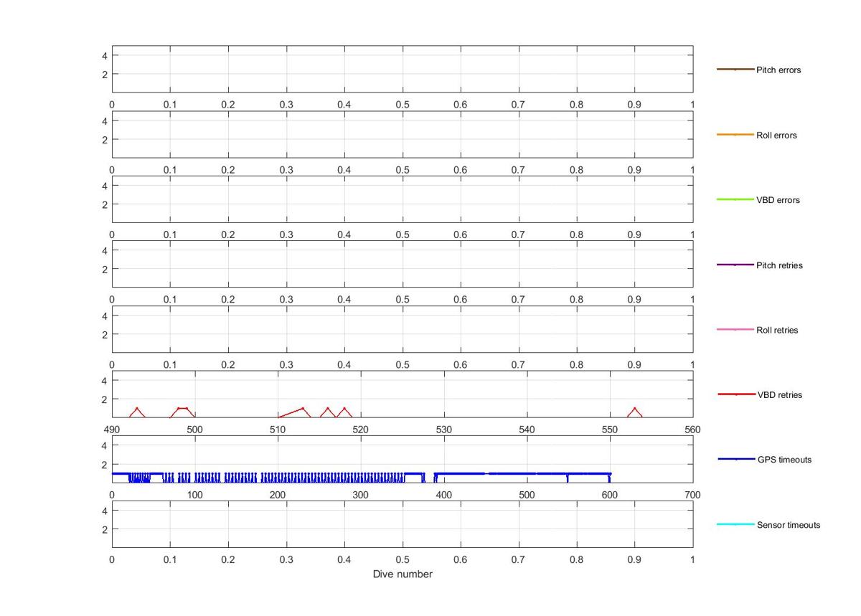Screen dimensions: 861x616
Task: Click the orange Roll errors legend line
Action: pos(735,135)
